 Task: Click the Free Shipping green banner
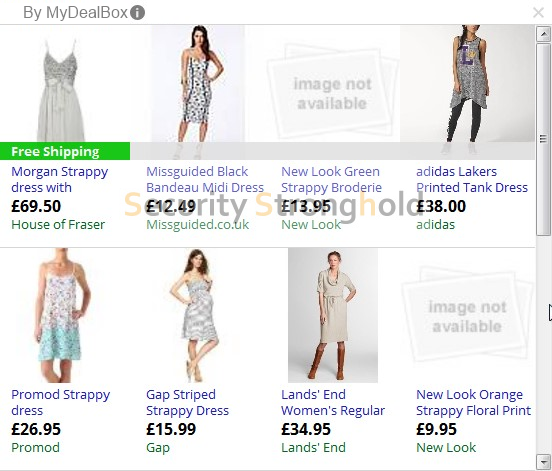pos(65,151)
